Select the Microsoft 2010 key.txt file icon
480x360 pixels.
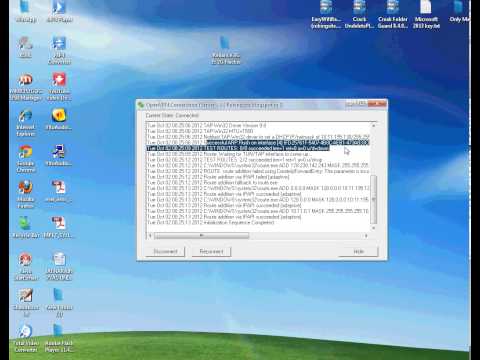pos(426,14)
